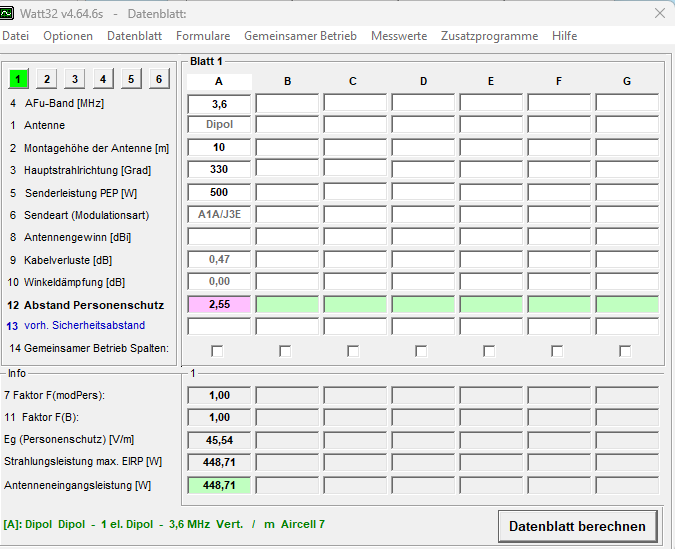
Task: Click Faktor F(B) value 1,00
Action: [219, 417]
